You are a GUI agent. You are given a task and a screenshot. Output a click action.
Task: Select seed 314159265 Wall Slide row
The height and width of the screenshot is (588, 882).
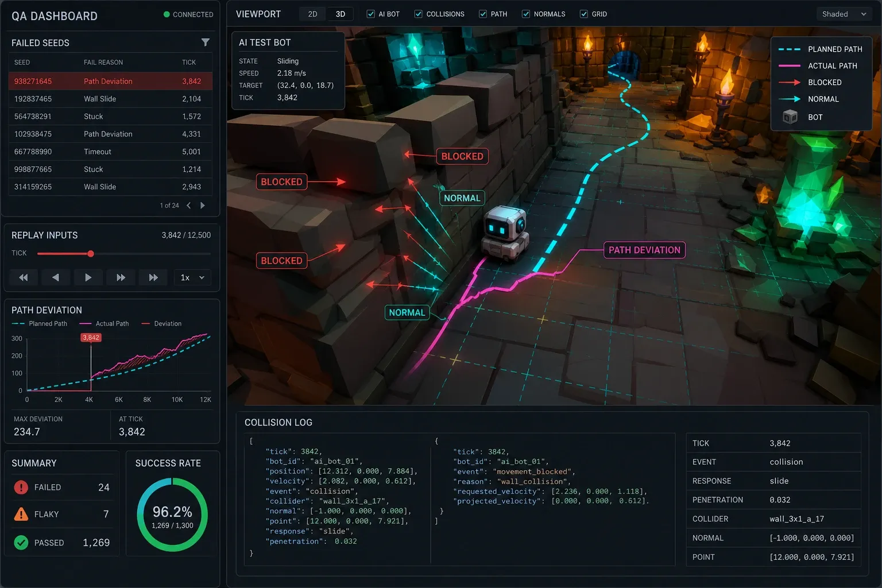click(110, 187)
